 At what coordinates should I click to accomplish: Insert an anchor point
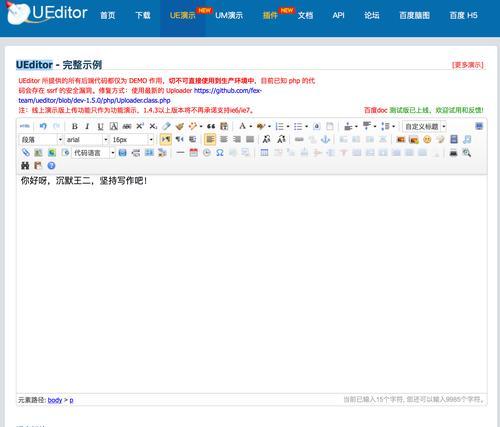(325, 139)
